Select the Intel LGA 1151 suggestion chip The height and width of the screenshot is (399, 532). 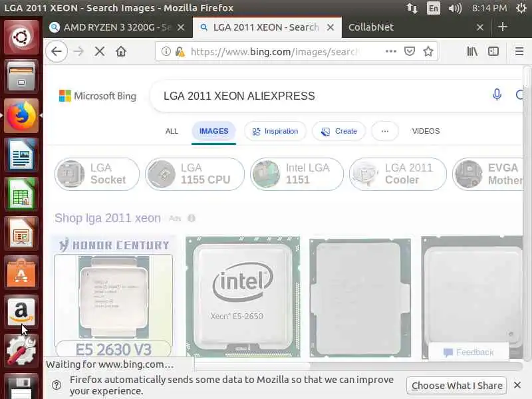tap(297, 174)
